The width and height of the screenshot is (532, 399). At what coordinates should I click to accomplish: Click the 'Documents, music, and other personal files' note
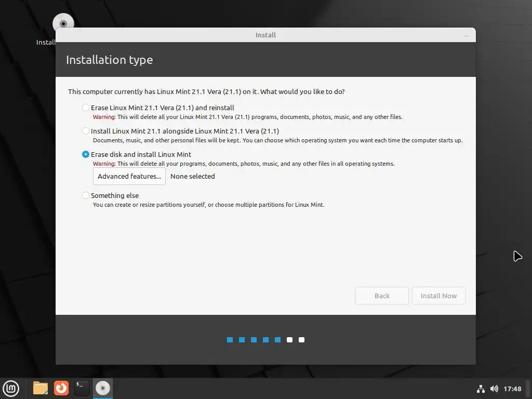278,140
